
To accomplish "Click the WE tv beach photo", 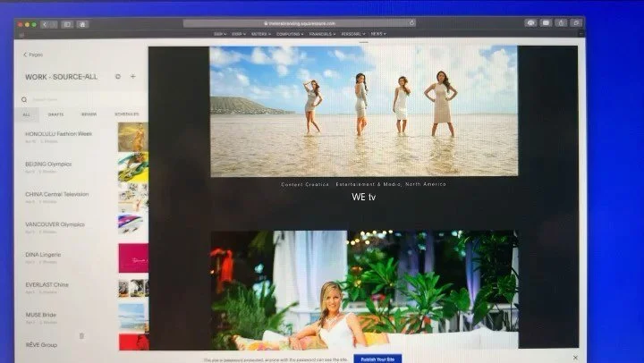I will coord(364,111).
